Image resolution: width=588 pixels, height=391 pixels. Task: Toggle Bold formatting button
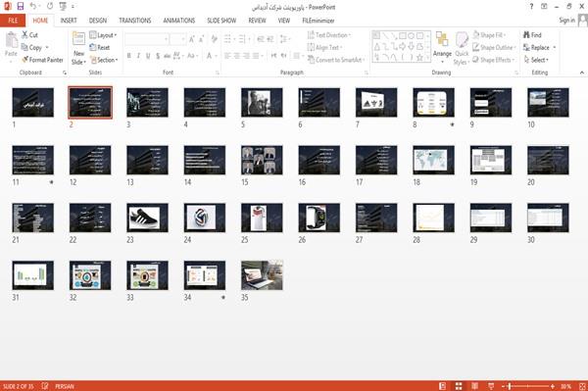point(129,56)
